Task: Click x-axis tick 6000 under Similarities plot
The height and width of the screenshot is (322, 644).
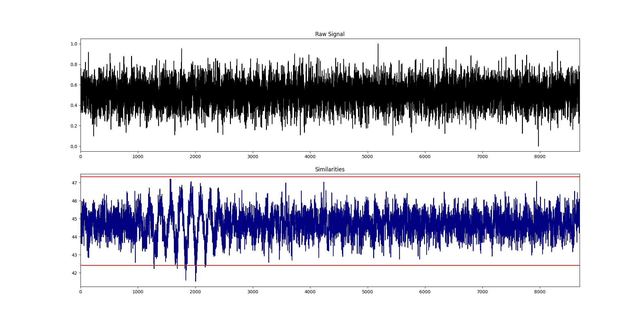Action: tap(425, 292)
